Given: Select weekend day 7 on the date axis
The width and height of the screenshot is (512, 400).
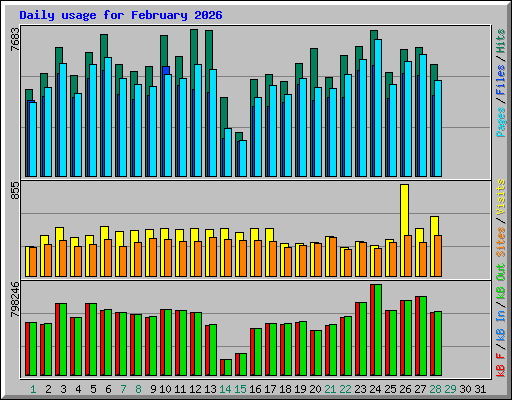Looking at the screenshot, I should [x=123, y=389].
